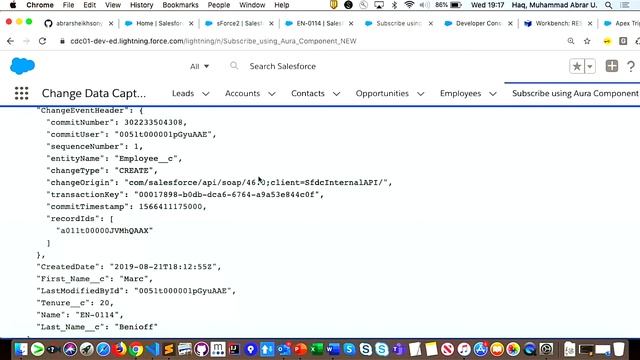Open iTunes music app from the dock

tap(464, 349)
